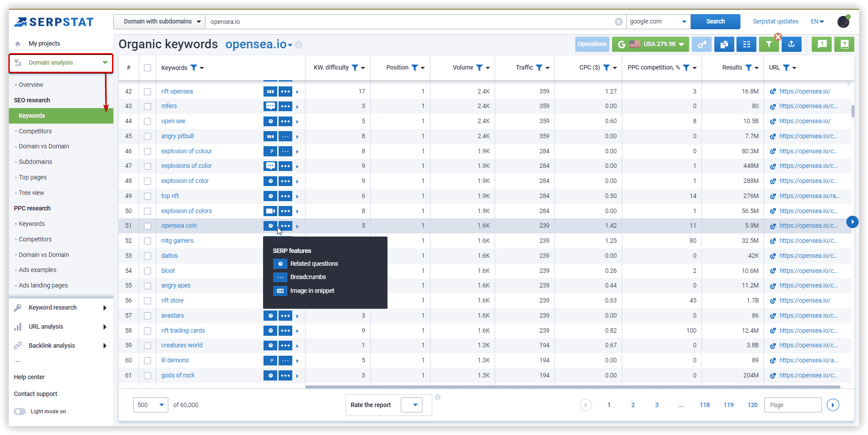
Task: Open Serpstat updates link
Action: pos(775,22)
